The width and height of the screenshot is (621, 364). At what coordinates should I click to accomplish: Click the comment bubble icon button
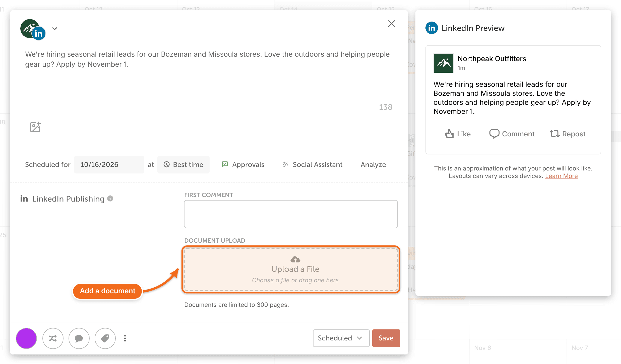tap(79, 338)
